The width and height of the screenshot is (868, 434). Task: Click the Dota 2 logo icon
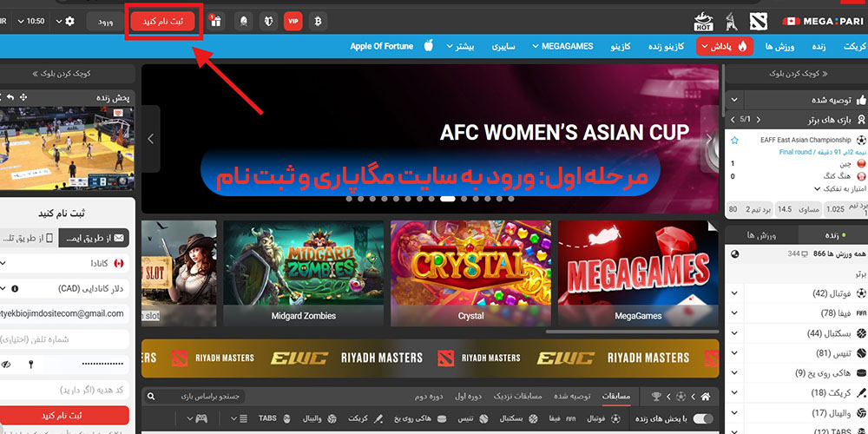759,22
